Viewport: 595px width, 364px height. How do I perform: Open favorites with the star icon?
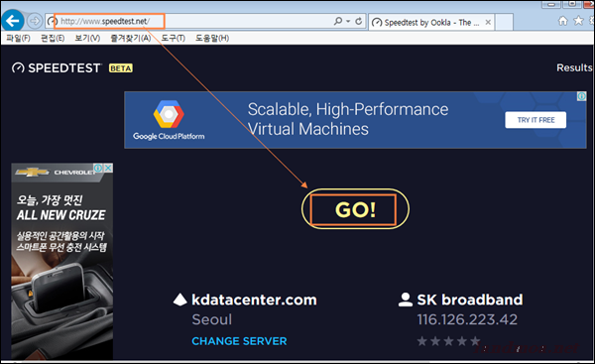click(x=578, y=21)
